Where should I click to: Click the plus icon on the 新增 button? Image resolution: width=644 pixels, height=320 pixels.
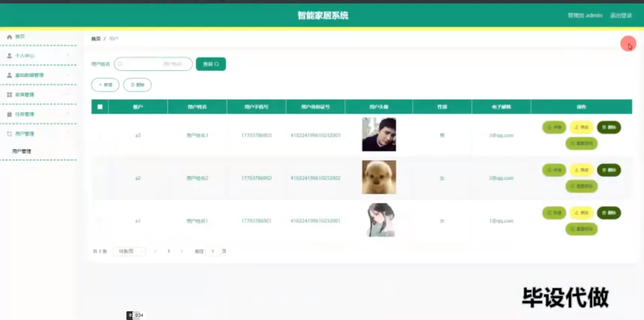point(100,85)
